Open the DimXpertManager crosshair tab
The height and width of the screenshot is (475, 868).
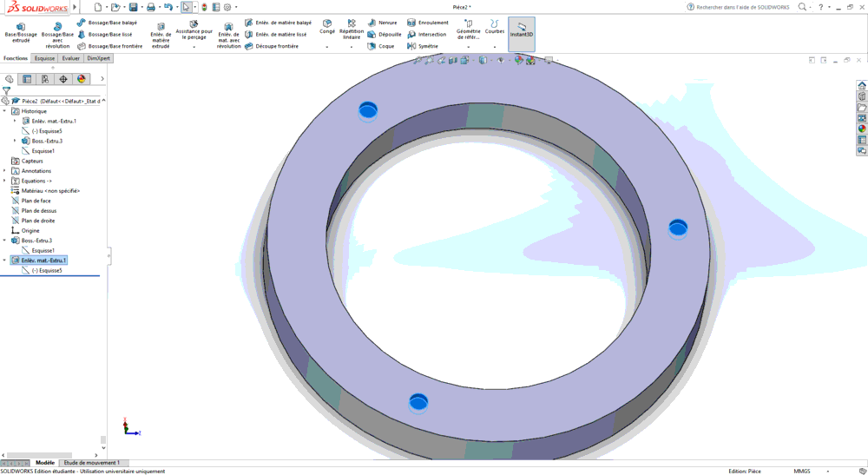(x=63, y=79)
